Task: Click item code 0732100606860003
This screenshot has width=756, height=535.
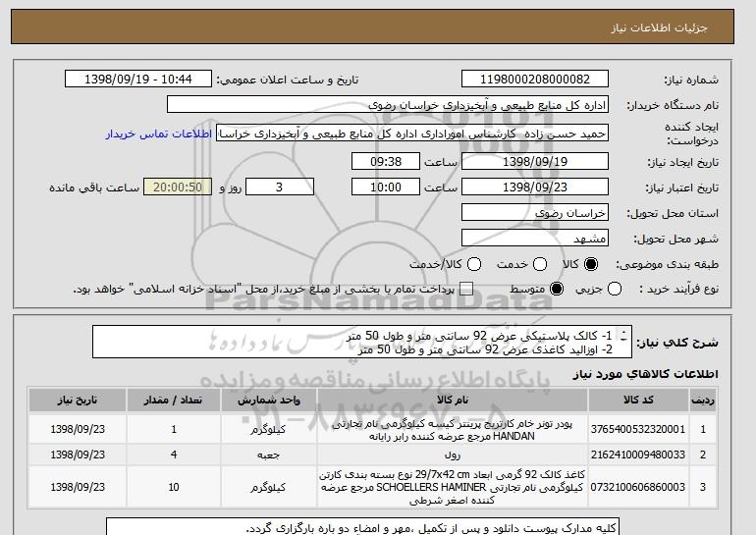Action: click(638, 487)
